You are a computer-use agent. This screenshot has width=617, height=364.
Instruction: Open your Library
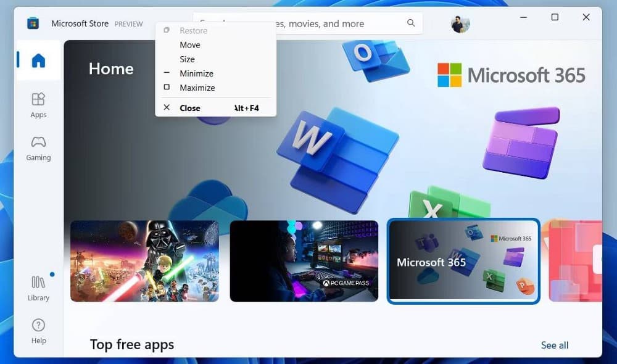click(38, 288)
